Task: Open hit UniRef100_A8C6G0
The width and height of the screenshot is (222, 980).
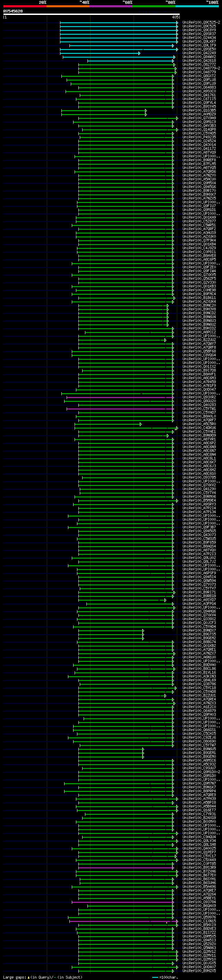Action: coord(199,473)
